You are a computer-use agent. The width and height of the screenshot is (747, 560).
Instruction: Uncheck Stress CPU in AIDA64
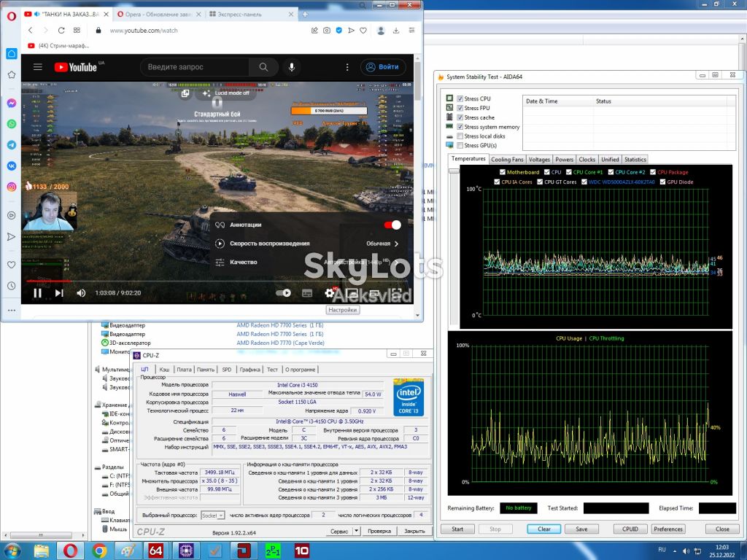point(460,98)
